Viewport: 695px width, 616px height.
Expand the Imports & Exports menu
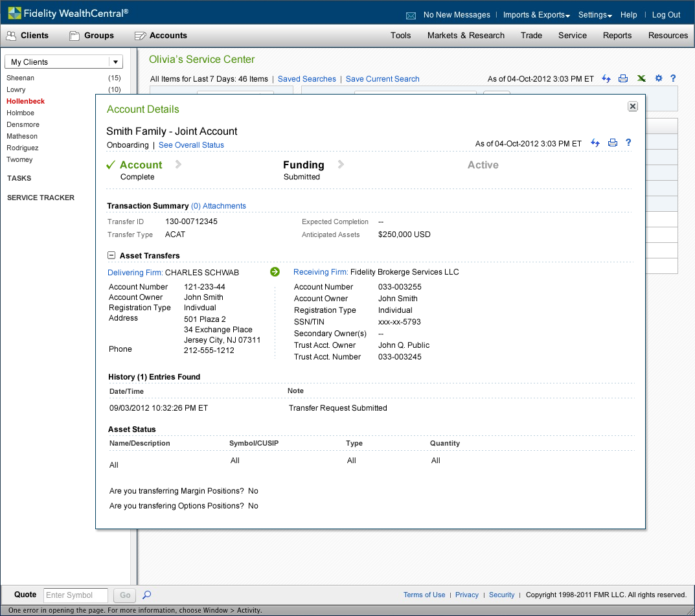click(536, 15)
